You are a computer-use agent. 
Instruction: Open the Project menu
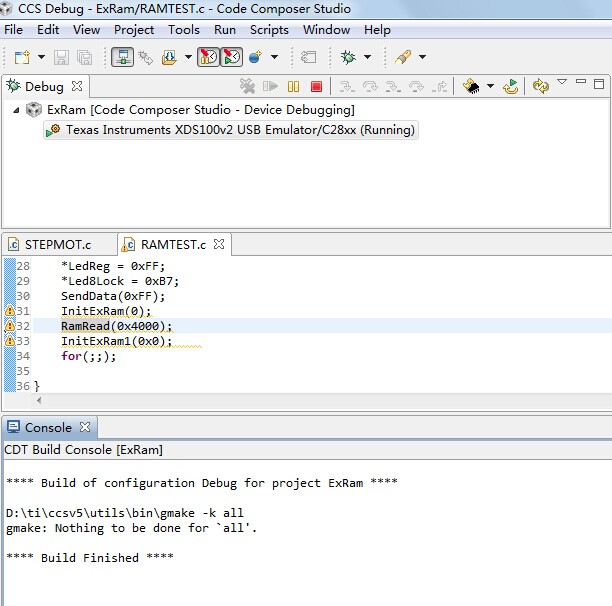134,30
